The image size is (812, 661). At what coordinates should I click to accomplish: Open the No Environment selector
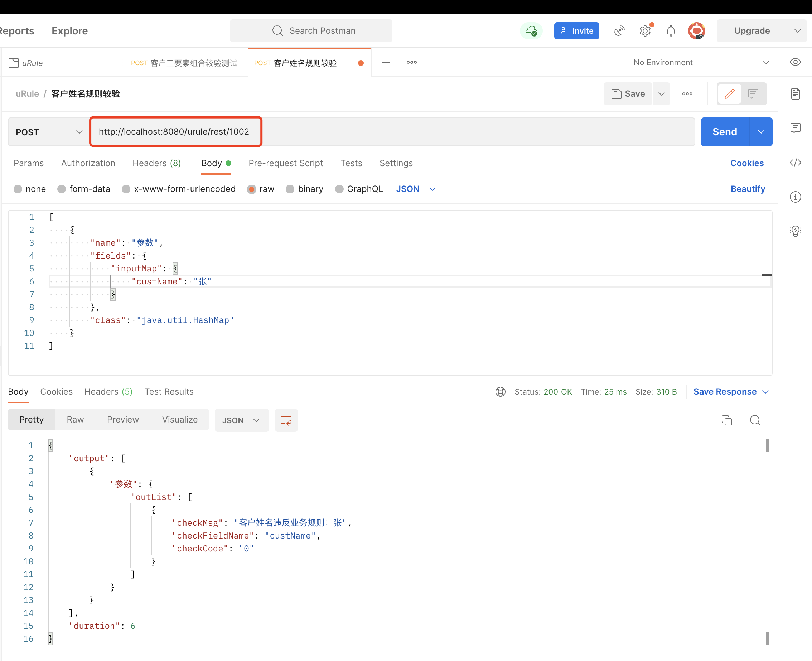[x=700, y=62]
